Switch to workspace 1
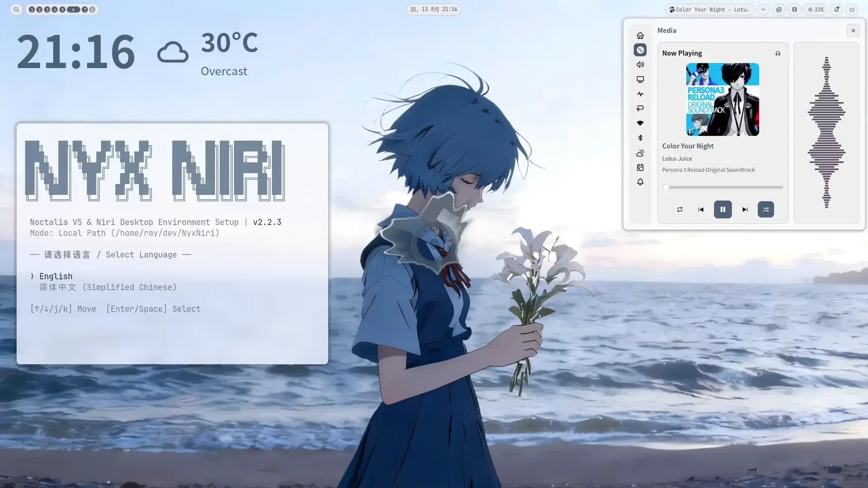Image resolution: width=868 pixels, height=488 pixels. (32, 9)
